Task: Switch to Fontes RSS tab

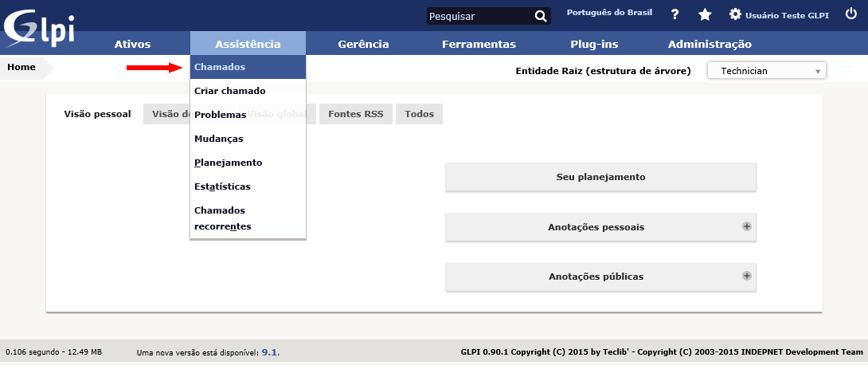Action: 356,114
